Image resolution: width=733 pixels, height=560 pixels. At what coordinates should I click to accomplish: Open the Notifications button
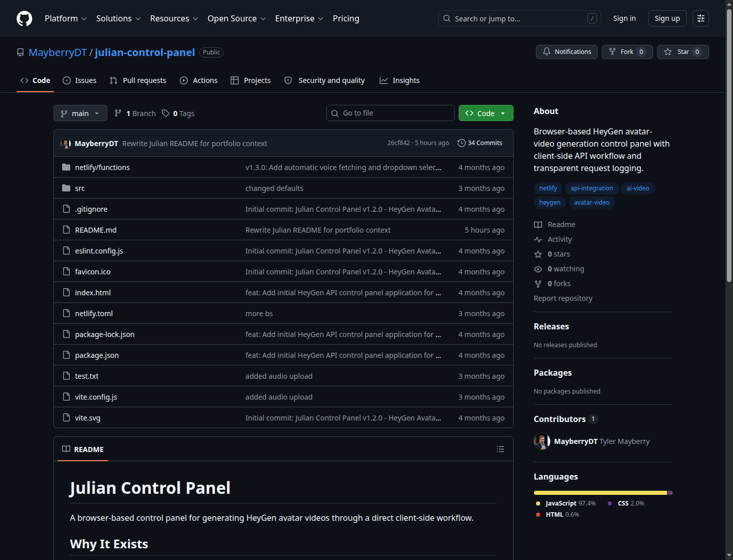[x=567, y=52]
